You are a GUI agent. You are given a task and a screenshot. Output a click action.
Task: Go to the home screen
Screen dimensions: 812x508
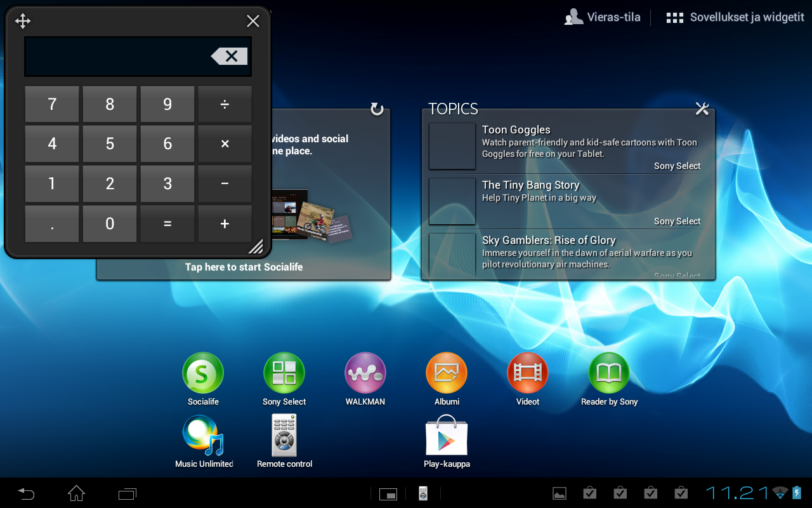[76, 493]
